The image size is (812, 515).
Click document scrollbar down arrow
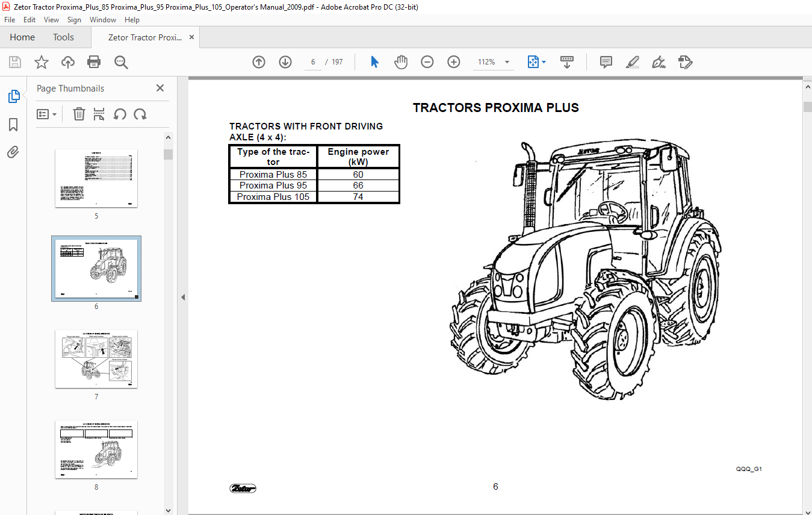(807, 510)
